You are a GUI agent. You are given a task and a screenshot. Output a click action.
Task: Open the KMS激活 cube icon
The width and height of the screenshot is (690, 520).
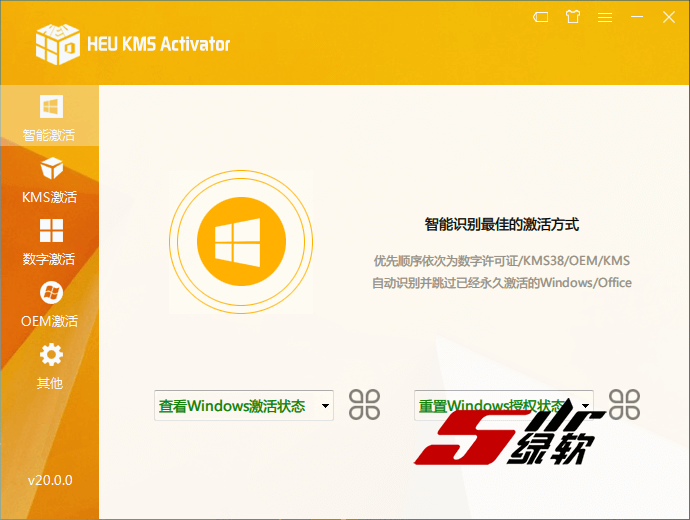[51, 168]
